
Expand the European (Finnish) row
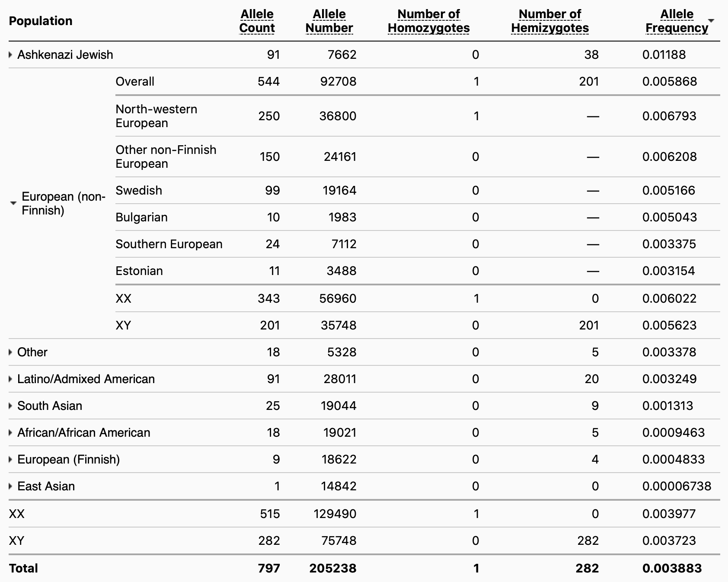pyautogui.click(x=11, y=460)
